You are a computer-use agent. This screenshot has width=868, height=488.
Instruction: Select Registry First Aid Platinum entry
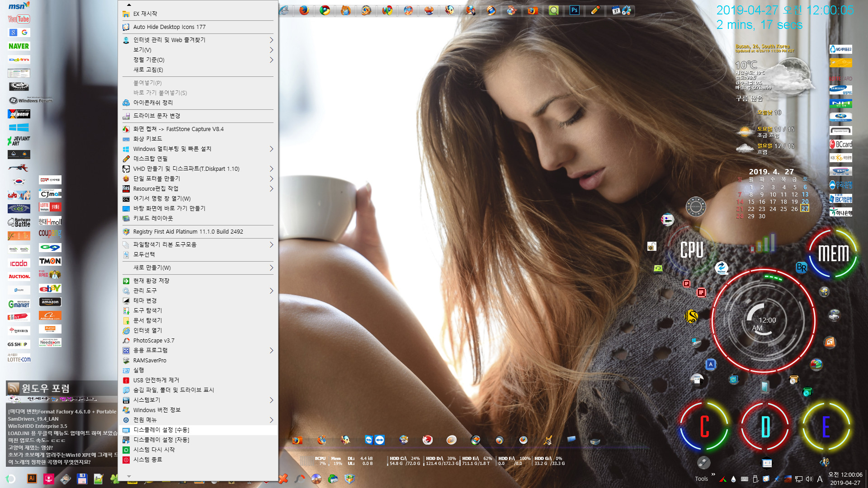(x=198, y=231)
